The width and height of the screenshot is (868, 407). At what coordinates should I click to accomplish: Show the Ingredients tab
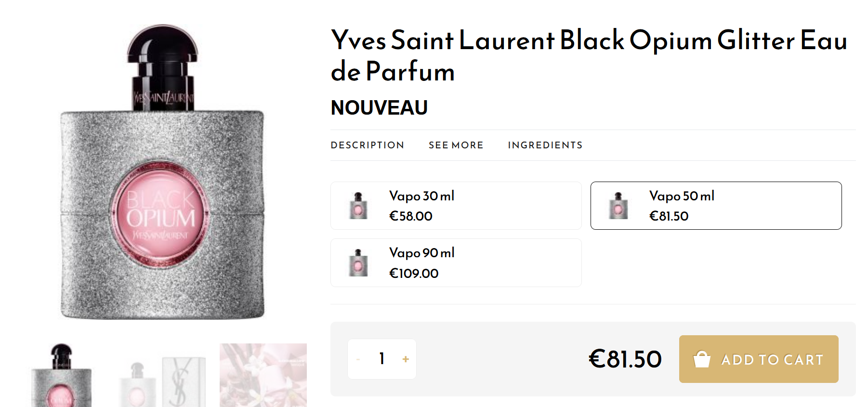tap(545, 145)
